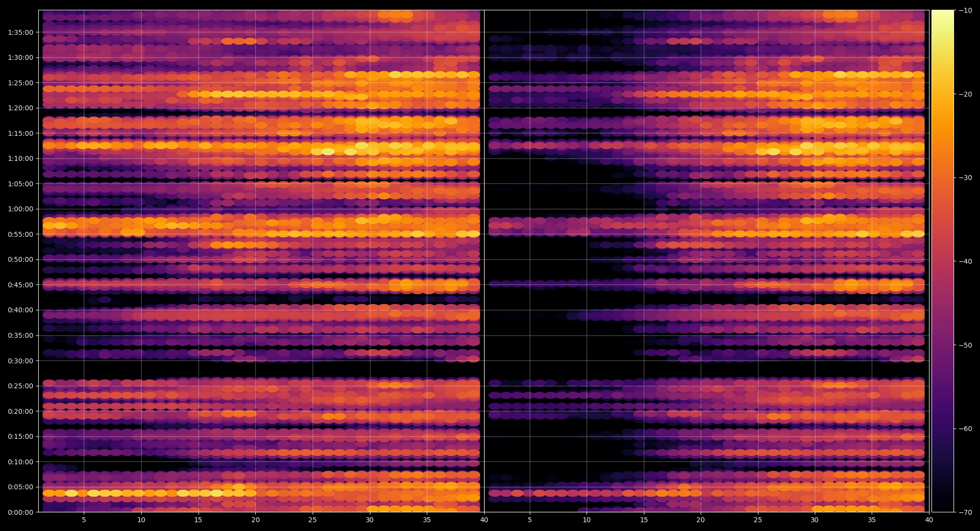Click x-axis tick 5 of left plot

click(x=84, y=520)
